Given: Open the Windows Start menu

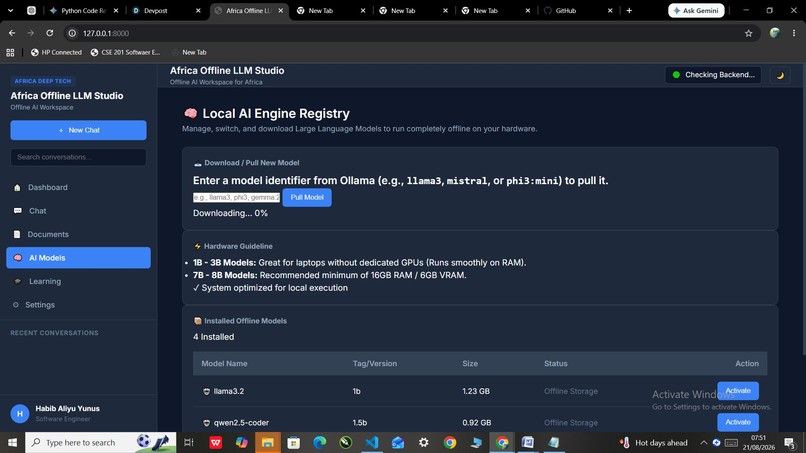Looking at the screenshot, I should 12,442.
